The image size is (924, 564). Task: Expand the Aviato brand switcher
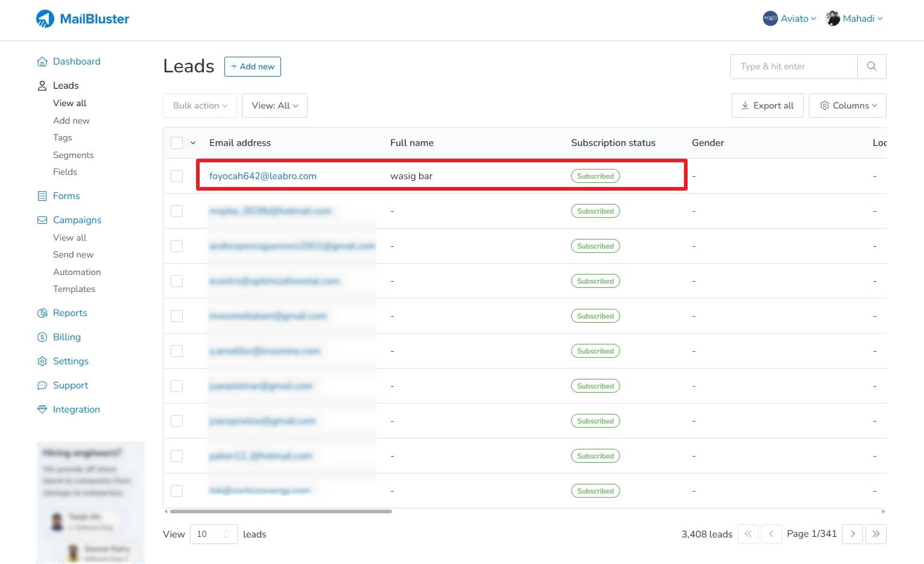pos(790,19)
